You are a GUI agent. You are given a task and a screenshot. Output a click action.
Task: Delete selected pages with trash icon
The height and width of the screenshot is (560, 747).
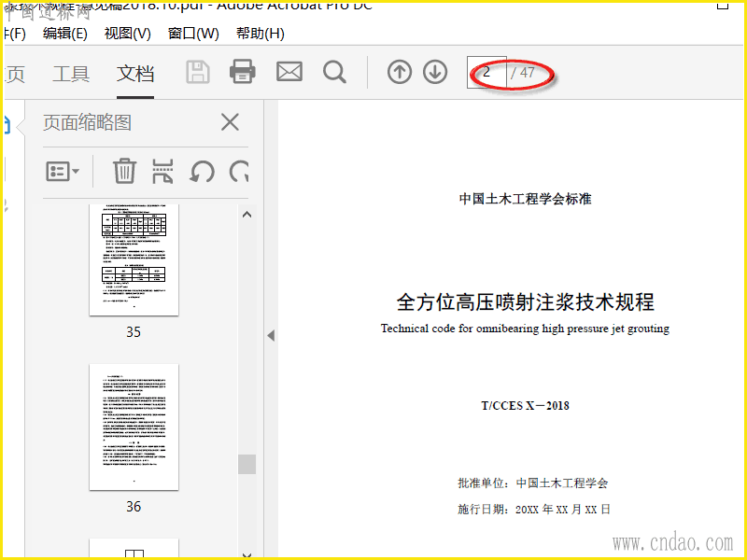click(124, 172)
